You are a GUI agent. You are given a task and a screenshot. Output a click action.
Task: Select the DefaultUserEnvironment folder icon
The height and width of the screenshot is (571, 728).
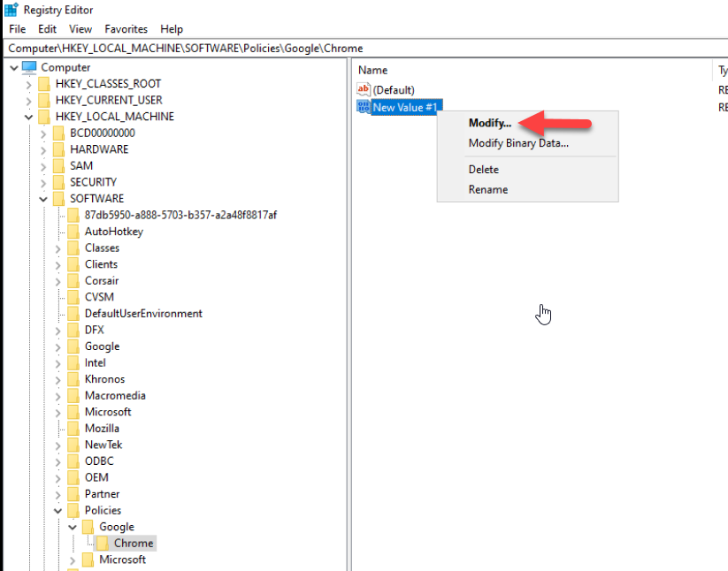coord(73,313)
